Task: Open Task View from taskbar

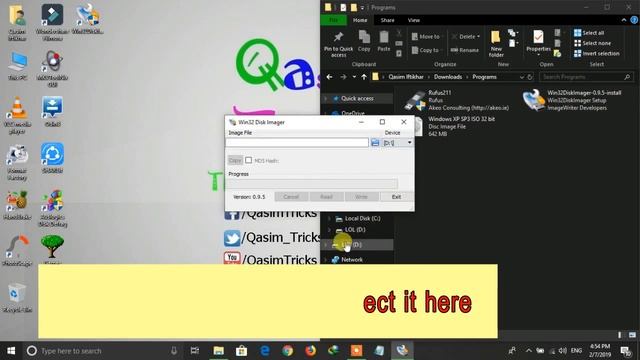Action: pyautogui.click(x=195, y=351)
